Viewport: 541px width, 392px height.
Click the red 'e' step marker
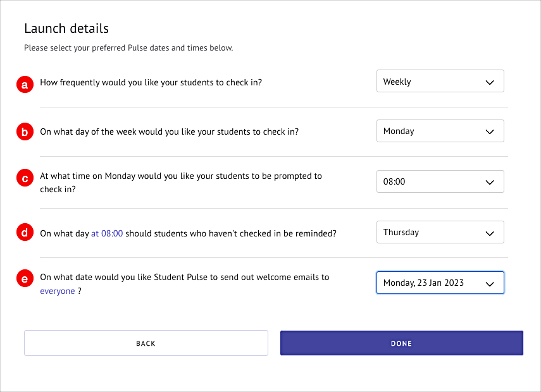25,278
